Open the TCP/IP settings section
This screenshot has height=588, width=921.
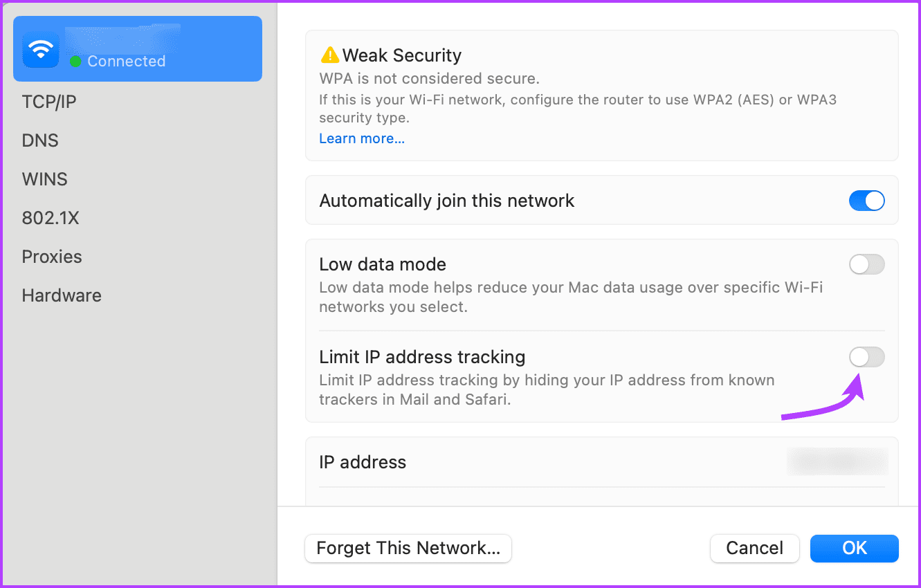click(49, 102)
